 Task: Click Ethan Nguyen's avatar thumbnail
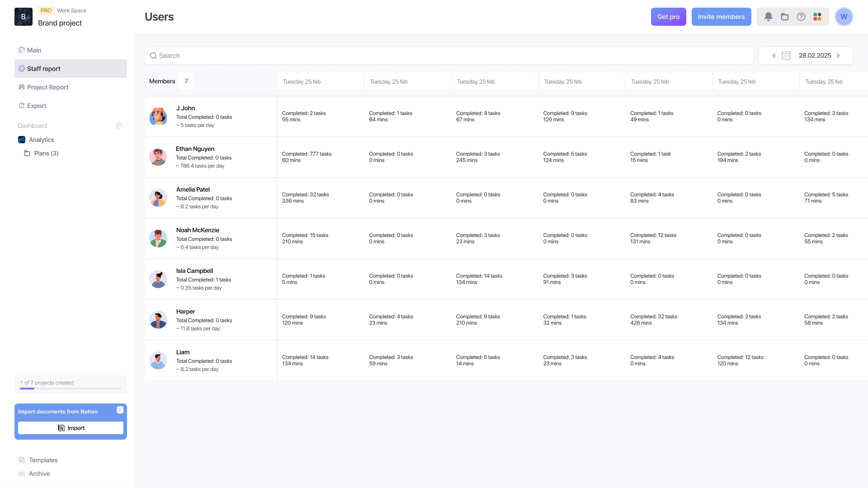click(x=158, y=157)
